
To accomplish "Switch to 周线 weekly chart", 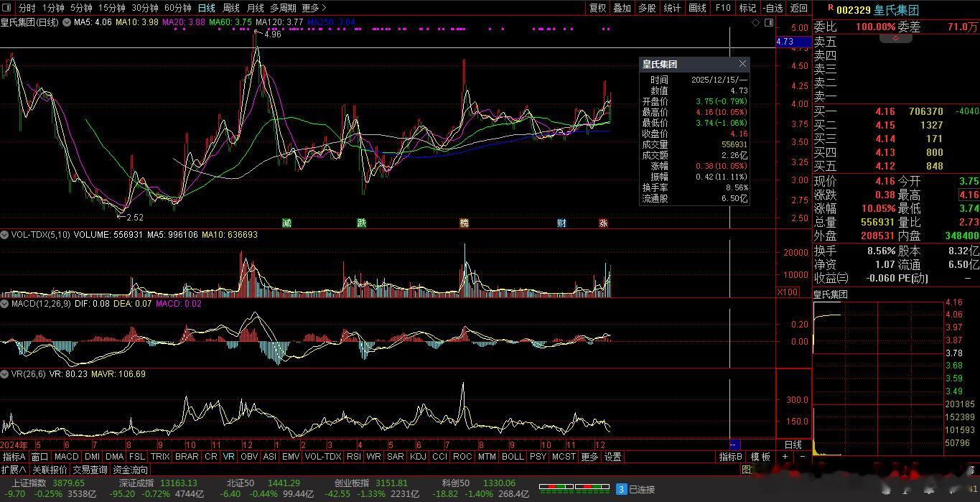I will click(231, 8).
